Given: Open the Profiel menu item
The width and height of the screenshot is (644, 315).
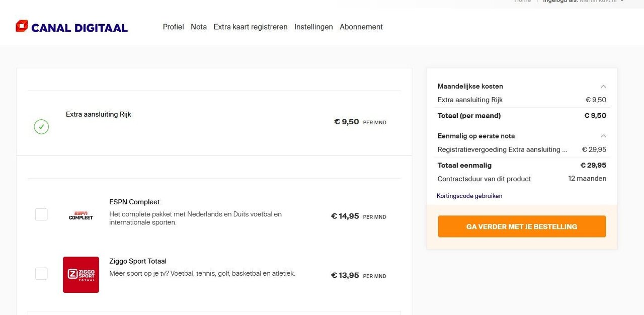Looking at the screenshot, I should pos(173,27).
